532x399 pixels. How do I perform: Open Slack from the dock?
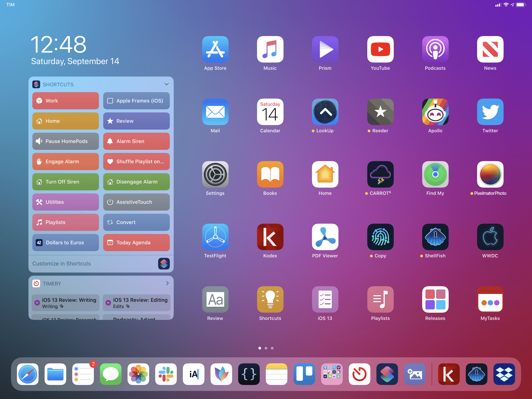[166, 374]
